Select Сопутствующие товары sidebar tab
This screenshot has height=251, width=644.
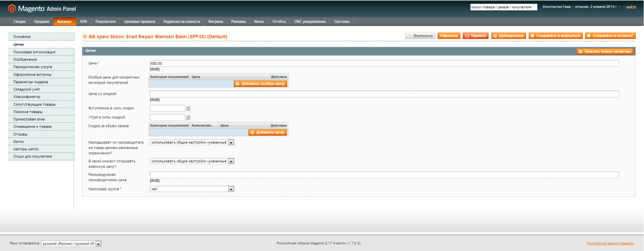point(41,104)
